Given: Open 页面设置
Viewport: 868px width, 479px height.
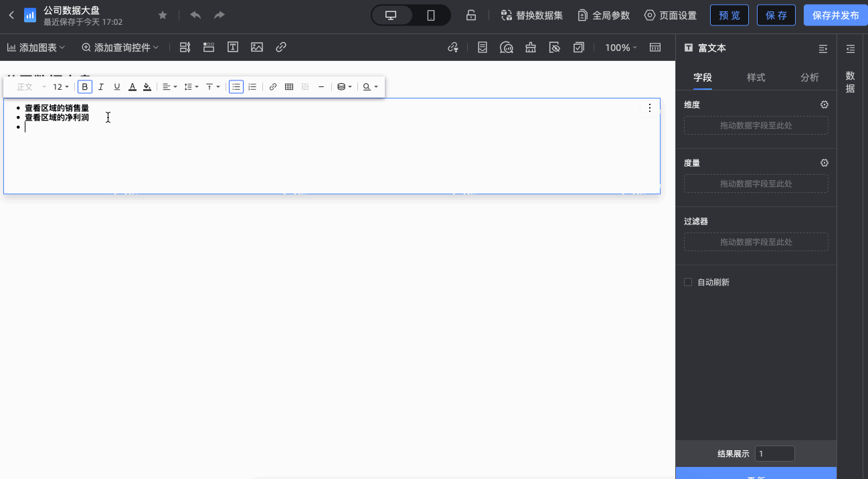Looking at the screenshot, I should pyautogui.click(x=670, y=15).
